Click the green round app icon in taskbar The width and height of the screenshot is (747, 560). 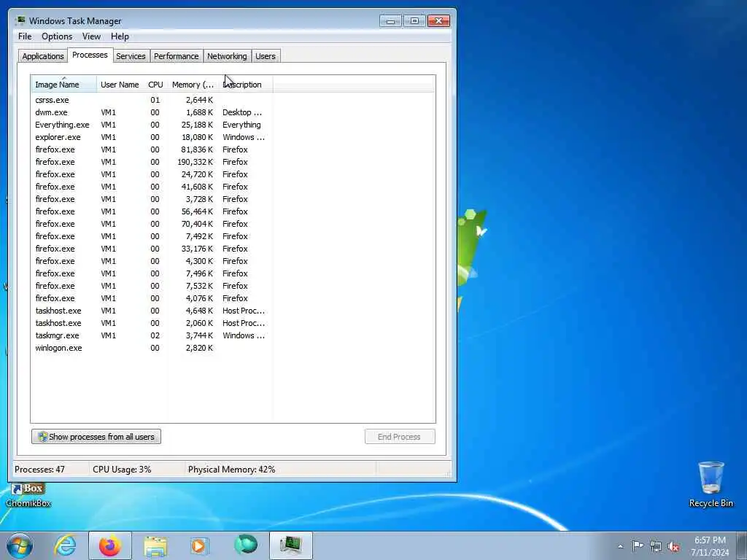[246, 545]
